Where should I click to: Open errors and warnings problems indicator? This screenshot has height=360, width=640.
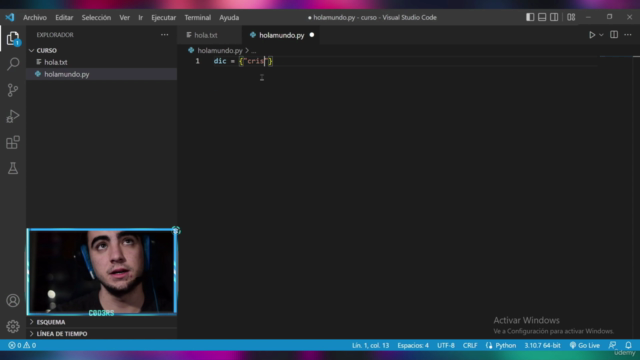tap(22, 345)
